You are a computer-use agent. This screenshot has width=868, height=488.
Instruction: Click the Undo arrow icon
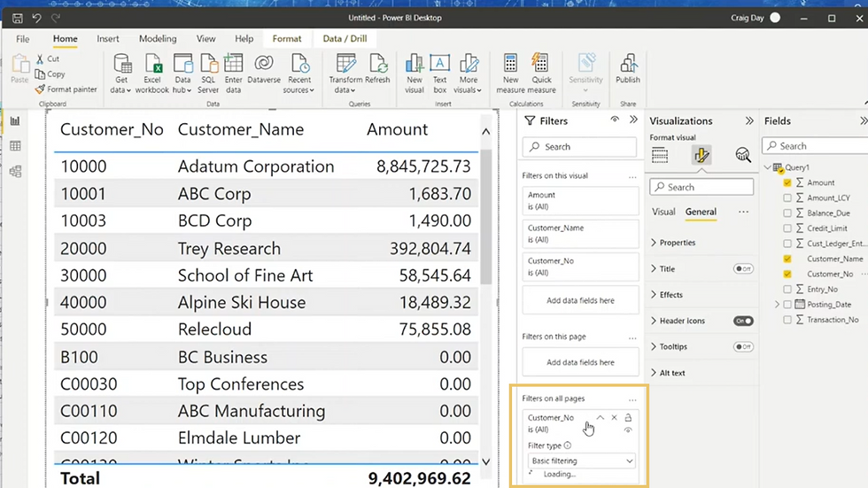pyautogui.click(x=36, y=19)
